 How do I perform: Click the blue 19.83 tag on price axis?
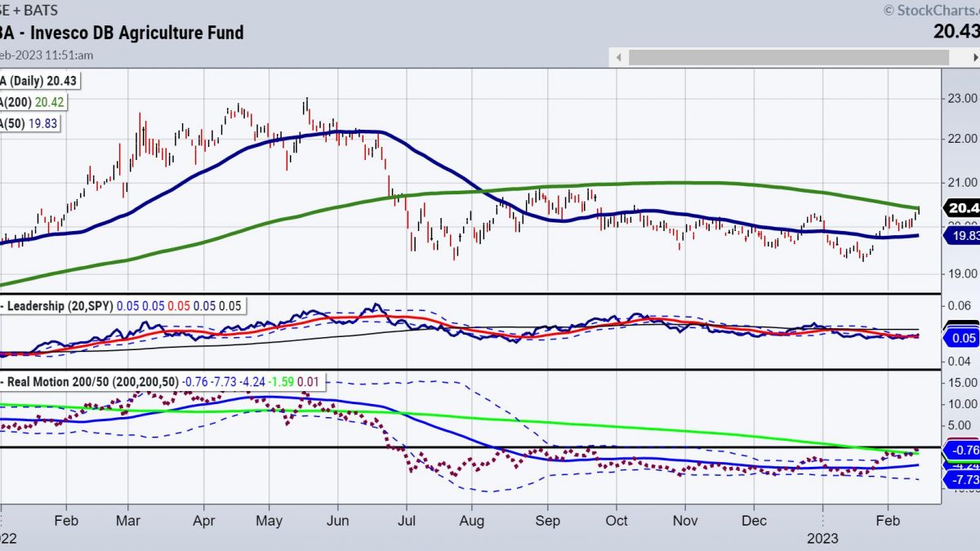point(963,236)
